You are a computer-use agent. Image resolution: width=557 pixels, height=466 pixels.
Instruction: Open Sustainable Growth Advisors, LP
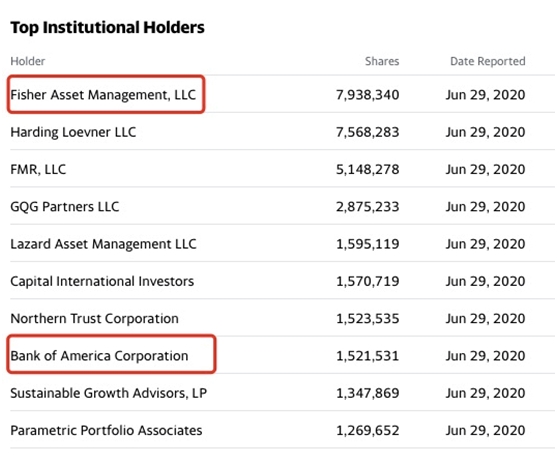coord(109,393)
